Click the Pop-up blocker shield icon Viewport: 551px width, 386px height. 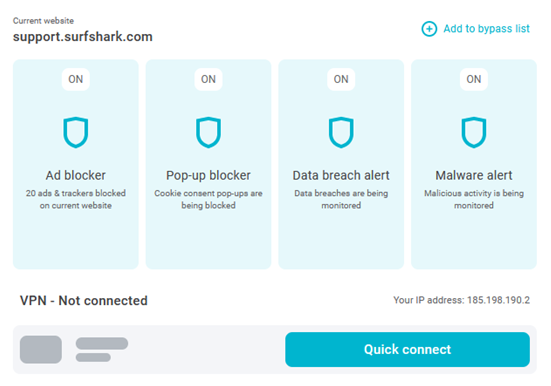(x=208, y=132)
